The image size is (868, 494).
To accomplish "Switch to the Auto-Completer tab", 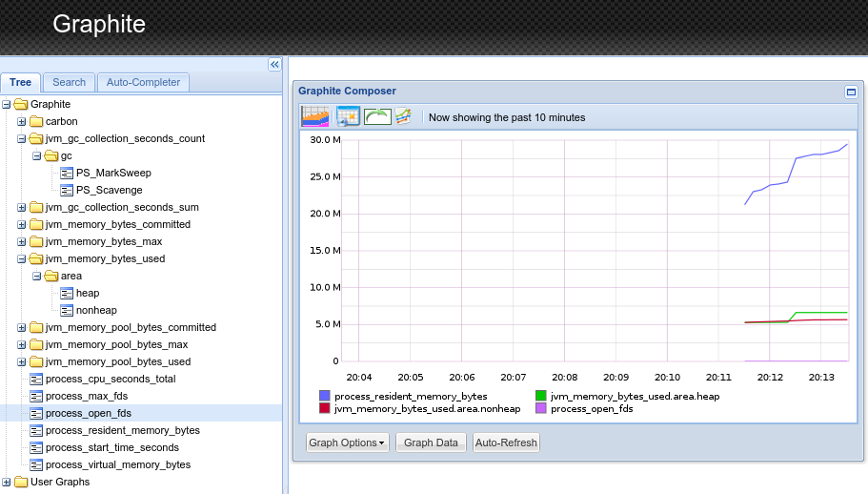I will pyautogui.click(x=143, y=82).
